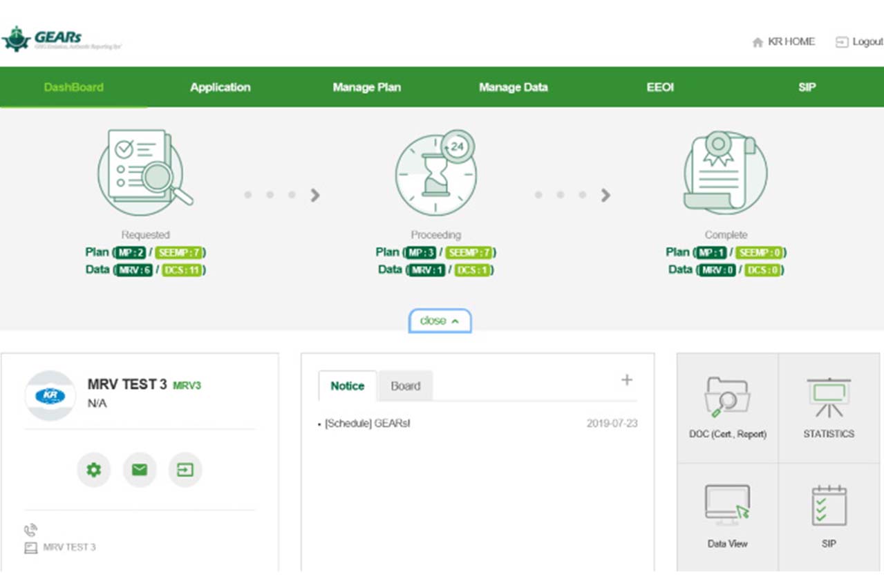
Task: Click the round sign-out icon in profile card
Action: (x=185, y=470)
